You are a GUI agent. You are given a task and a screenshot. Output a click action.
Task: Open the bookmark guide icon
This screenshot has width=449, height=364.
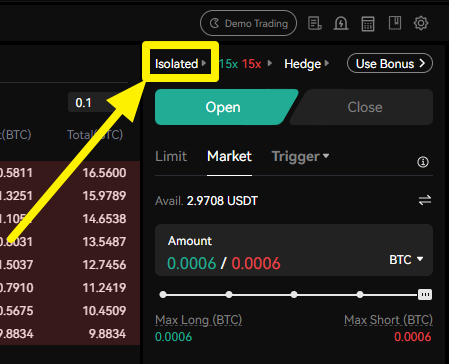click(x=395, y=23)
